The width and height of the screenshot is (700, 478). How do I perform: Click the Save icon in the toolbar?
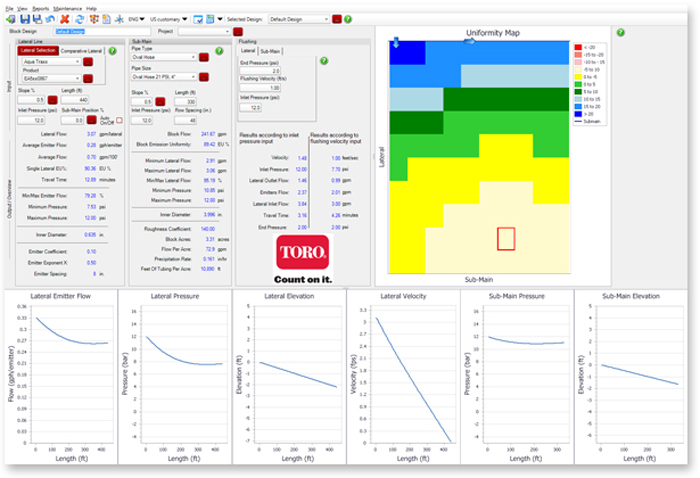[x=24, y=18]
